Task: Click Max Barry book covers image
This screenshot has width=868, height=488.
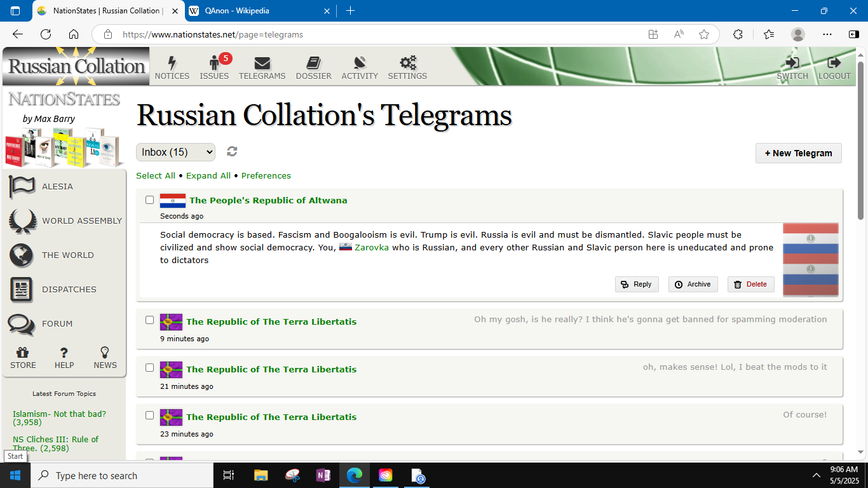Action: pos(64,147)
